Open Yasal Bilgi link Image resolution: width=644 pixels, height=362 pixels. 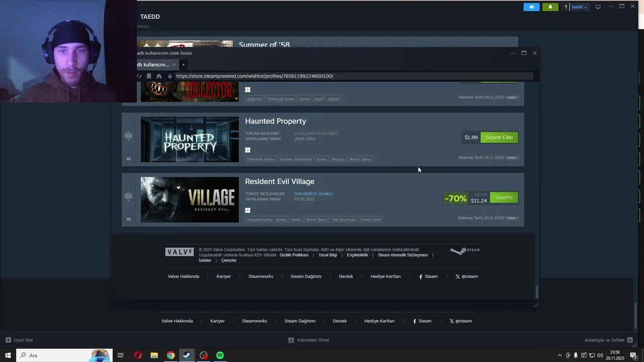pos(328,255)
